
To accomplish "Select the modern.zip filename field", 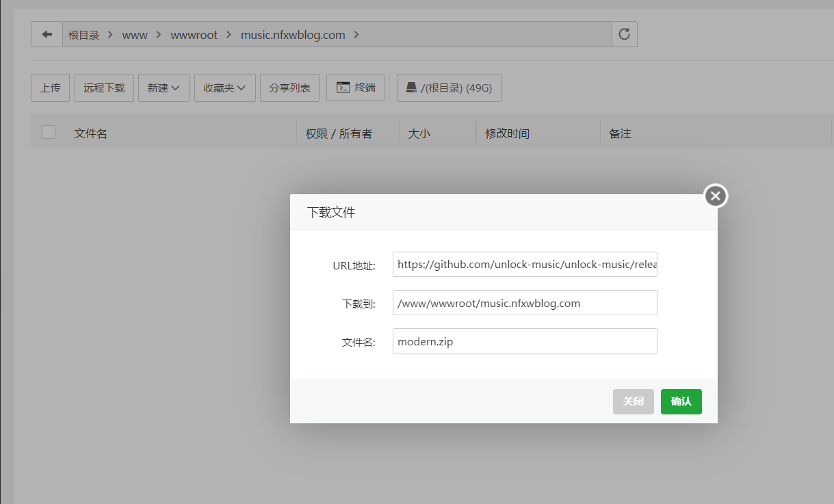I will 525,341.
